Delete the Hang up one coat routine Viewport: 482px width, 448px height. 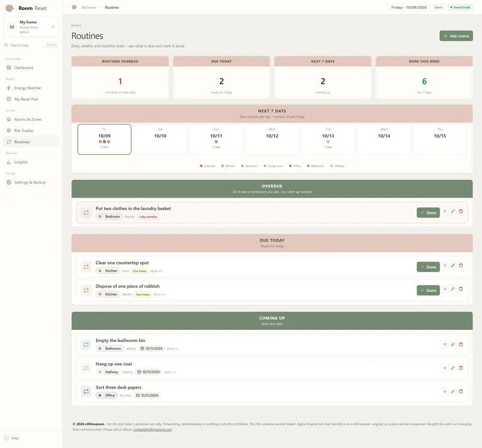461,368
